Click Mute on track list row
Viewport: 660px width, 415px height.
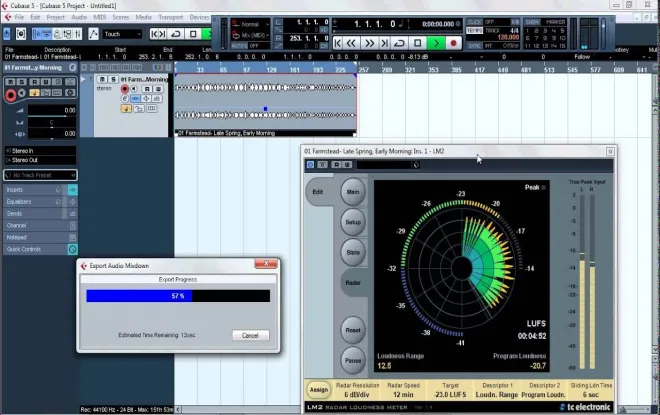pyautogui.click(x=102, y=79)
